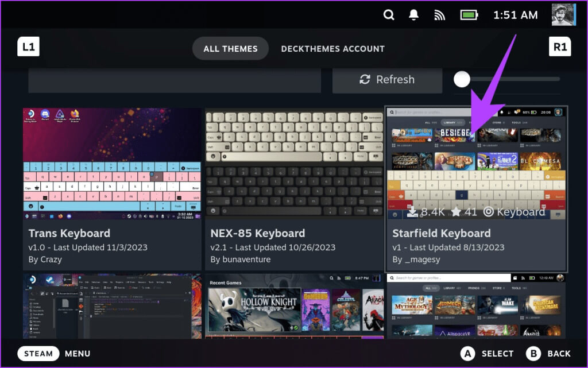Open the notifications bell icon
Viewport: 588px width, 368px height.
point(413,15)
